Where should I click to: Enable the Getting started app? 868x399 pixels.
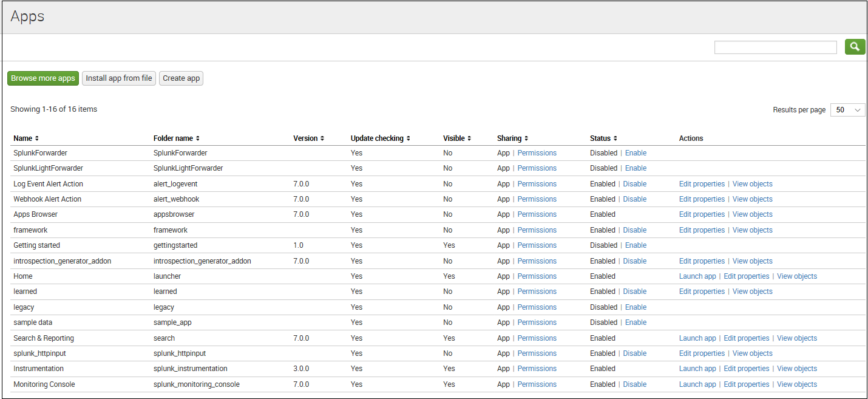tap(636, 245)
